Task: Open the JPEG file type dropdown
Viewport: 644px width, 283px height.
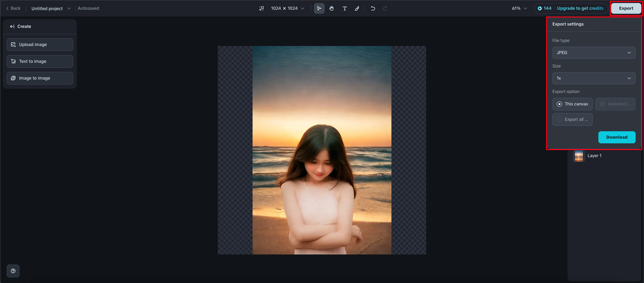Action: (x=594, y=53)
